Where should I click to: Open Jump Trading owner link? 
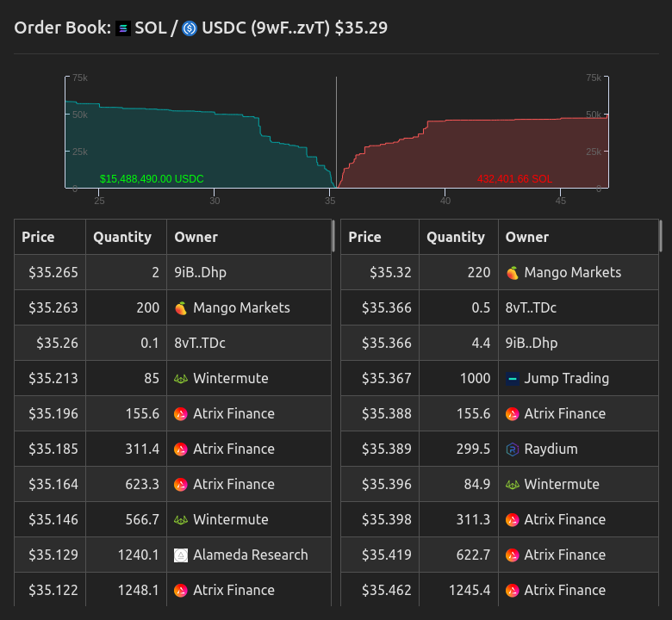pos(566,379)
